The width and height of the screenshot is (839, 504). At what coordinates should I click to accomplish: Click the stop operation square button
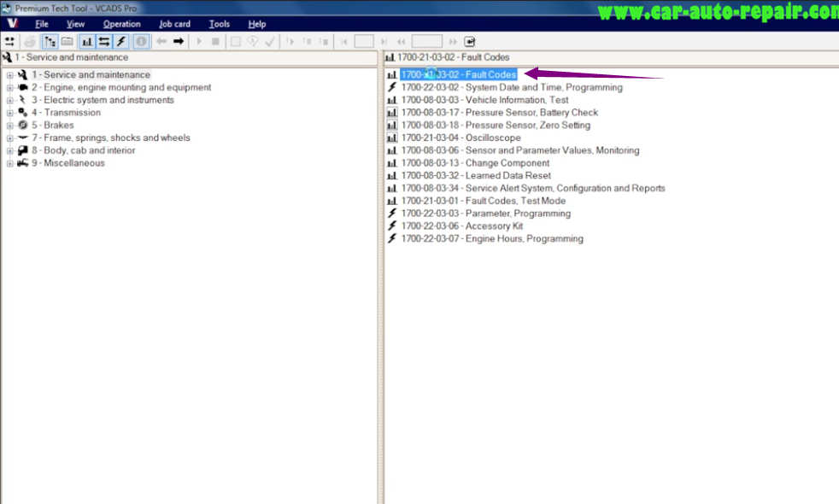pos(215,41)
